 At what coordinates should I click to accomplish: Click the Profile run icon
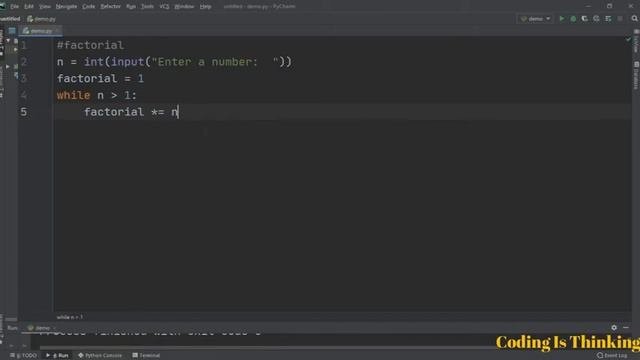tap(596, 19)
